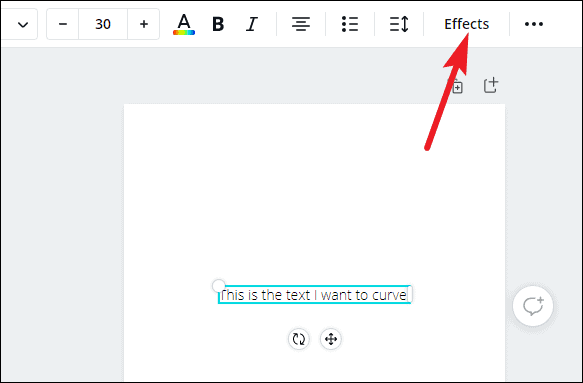Toggle bold formatting
Image resolution: width=583 pixels, height=383 pixels.
(218, 25)
